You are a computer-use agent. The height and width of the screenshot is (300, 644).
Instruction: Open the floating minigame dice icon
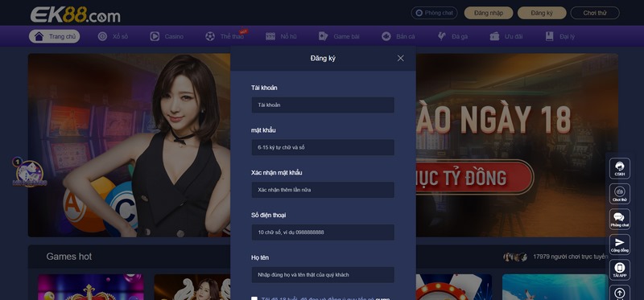click(30, 172)
